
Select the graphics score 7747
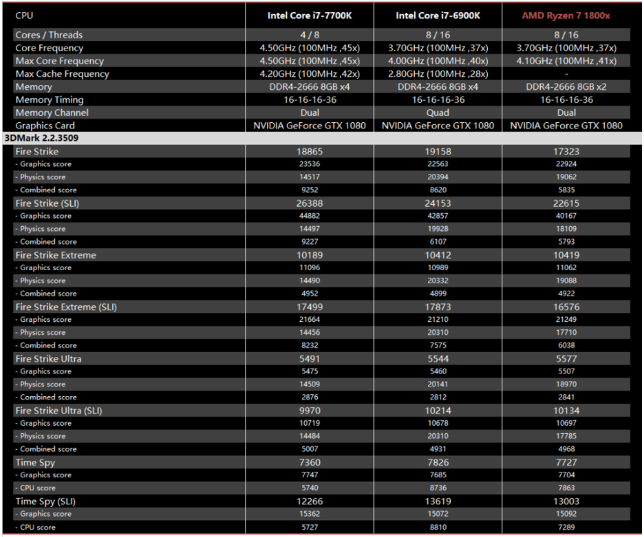click(310, 475)
